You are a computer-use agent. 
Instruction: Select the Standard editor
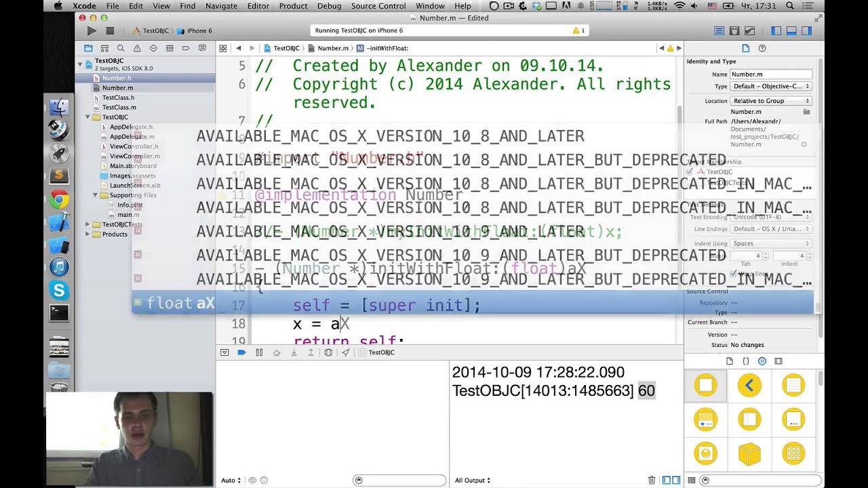719,31
